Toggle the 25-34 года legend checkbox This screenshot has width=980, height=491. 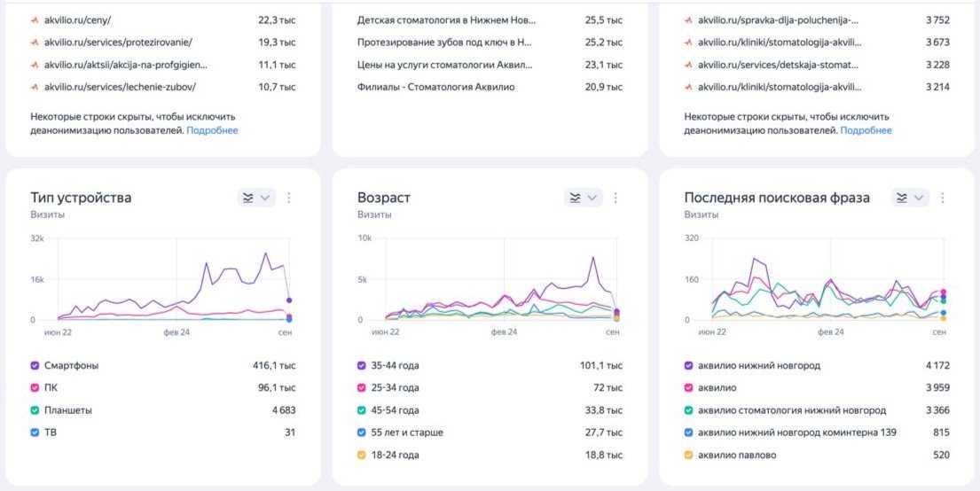click(x=362, y=388)
